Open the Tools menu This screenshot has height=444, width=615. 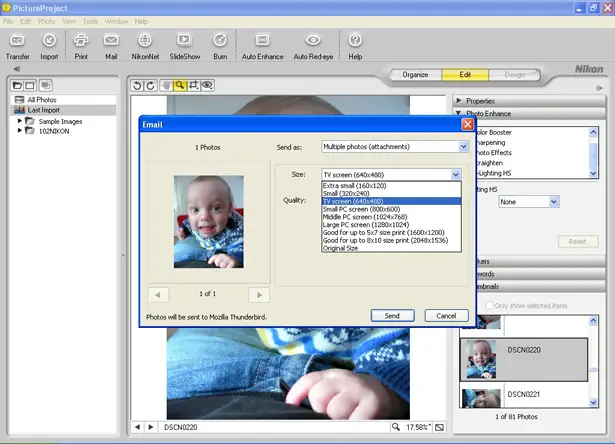click(90, 21)
